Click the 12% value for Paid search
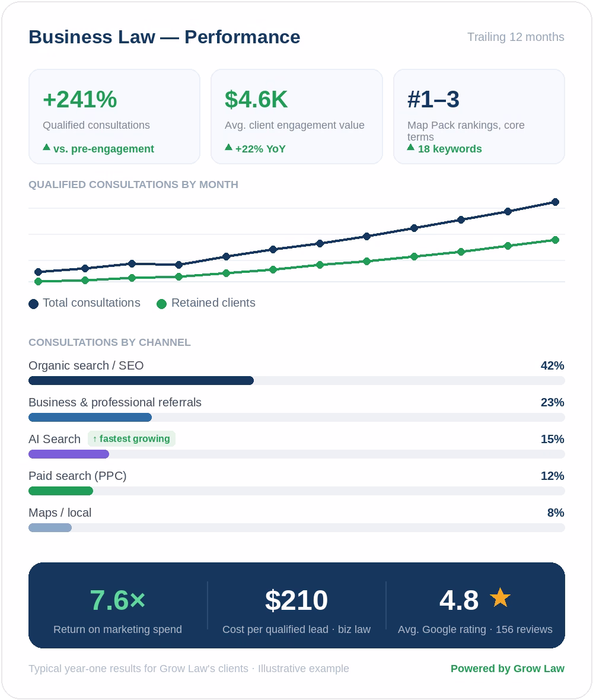593x700 pixels. (553, 476)
